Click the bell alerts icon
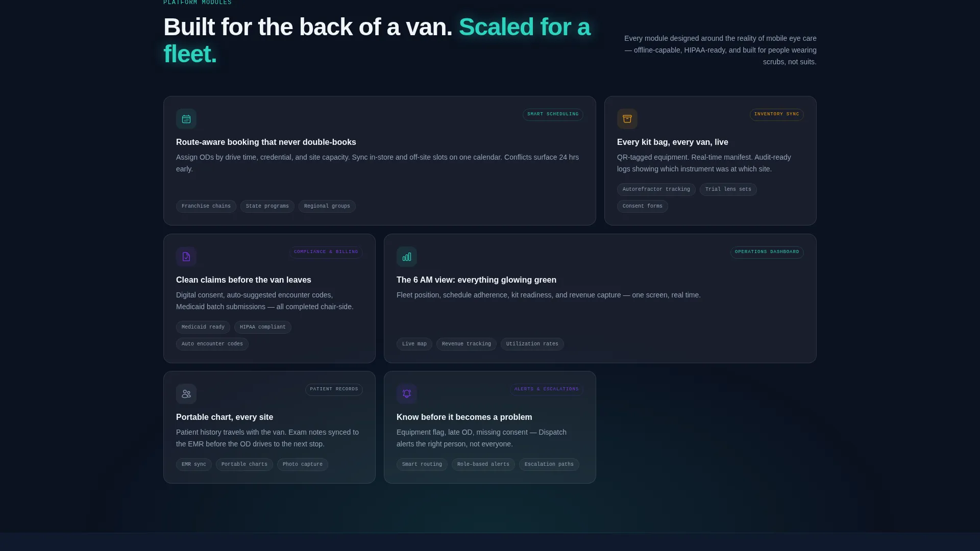 407,394
